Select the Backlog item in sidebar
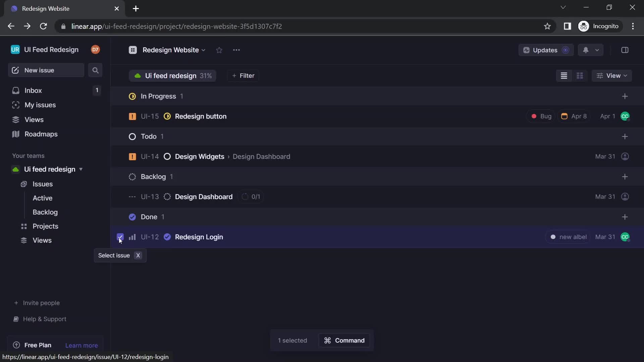 coord(45,212)
